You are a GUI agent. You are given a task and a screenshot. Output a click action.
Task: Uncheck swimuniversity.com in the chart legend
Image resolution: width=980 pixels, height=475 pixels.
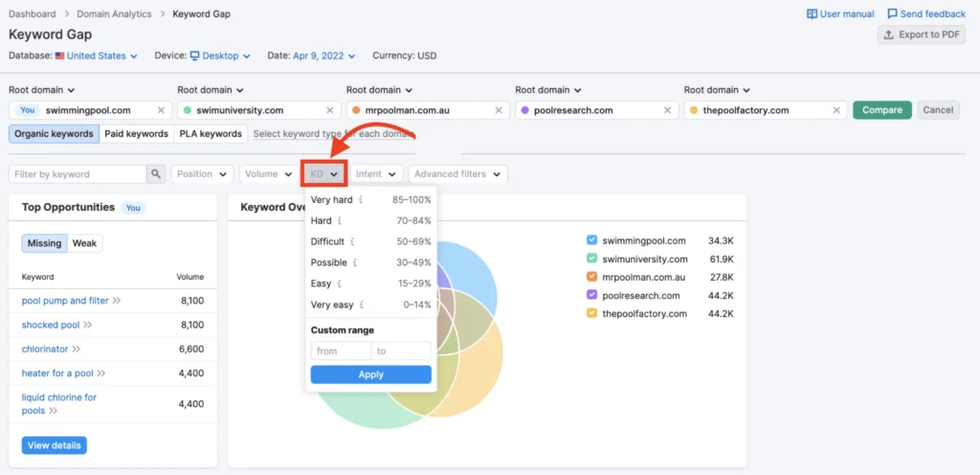coord(591,259)
